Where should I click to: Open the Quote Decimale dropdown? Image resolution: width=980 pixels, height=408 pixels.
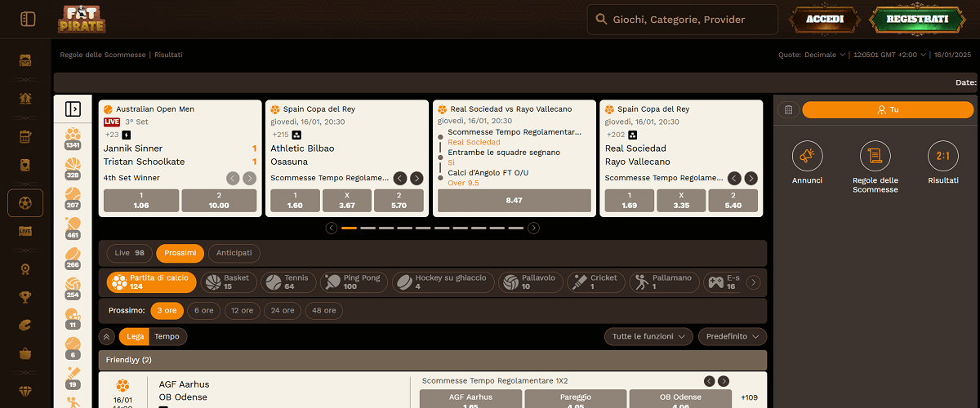click(x=812, y=55)
